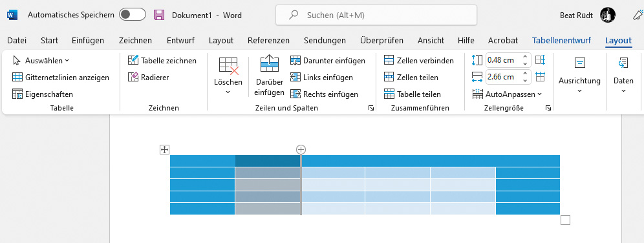
Task: Activate the Tabelle zeichnen tool
Action: point(162,60)
